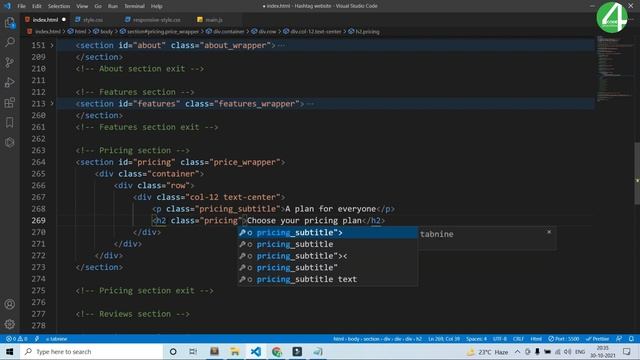Screen dimensions: 640x360
Task: Click h2.pricing breadcrumb item
Action: click(x=364, y=31)
